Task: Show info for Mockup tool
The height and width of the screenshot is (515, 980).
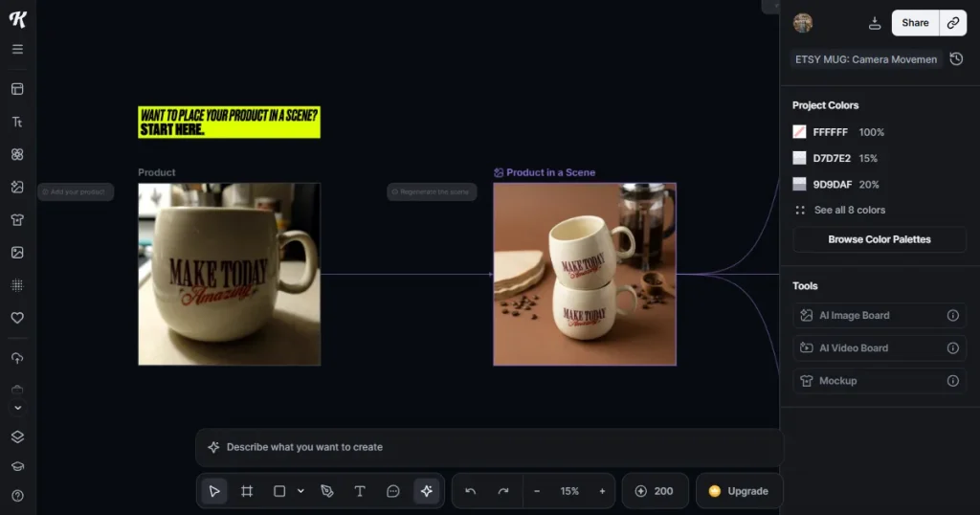Action: tap(952, 381)
